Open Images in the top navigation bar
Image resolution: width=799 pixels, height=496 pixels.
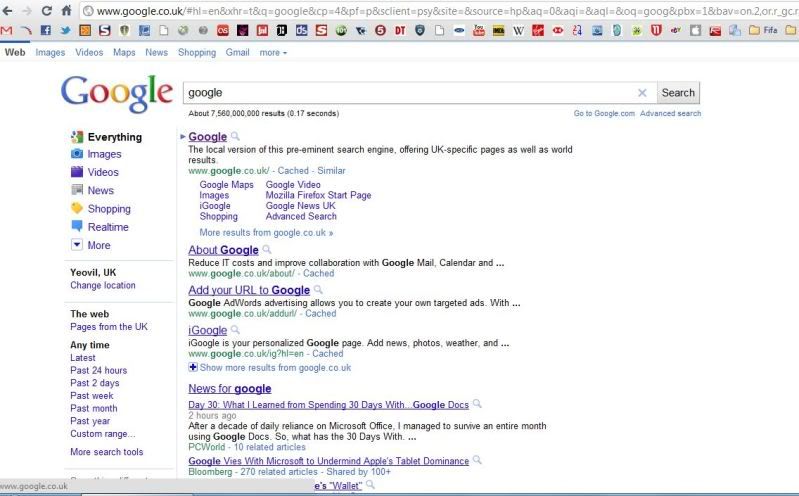50,53
